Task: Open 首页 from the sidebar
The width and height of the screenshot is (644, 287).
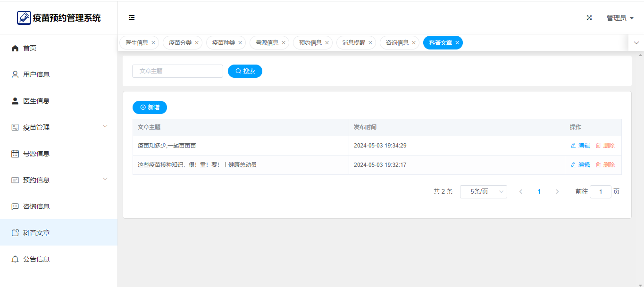Action: click(x=30, y=48)
